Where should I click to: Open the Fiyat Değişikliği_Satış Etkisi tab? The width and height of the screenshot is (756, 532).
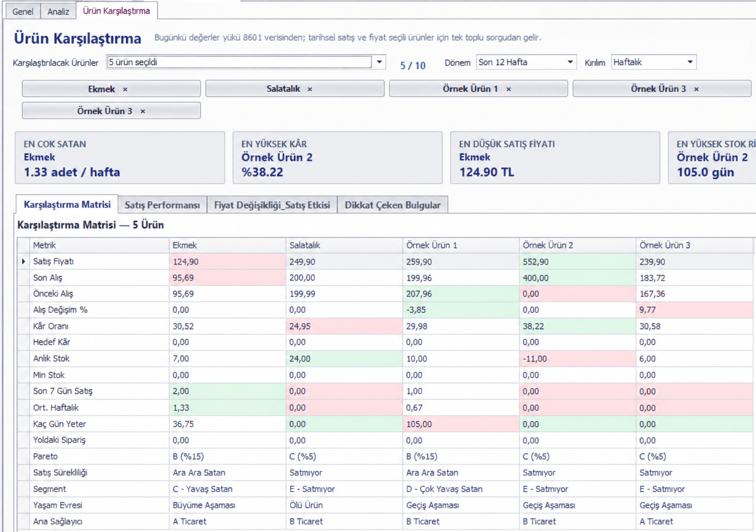pos(272,205)
